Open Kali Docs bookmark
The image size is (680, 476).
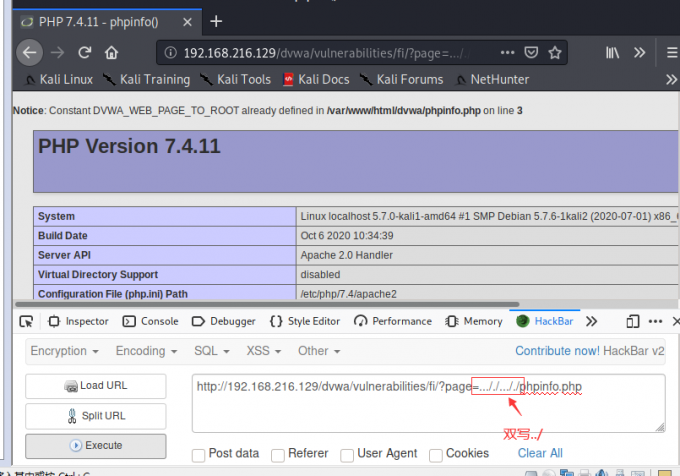(x=316, y=79)
